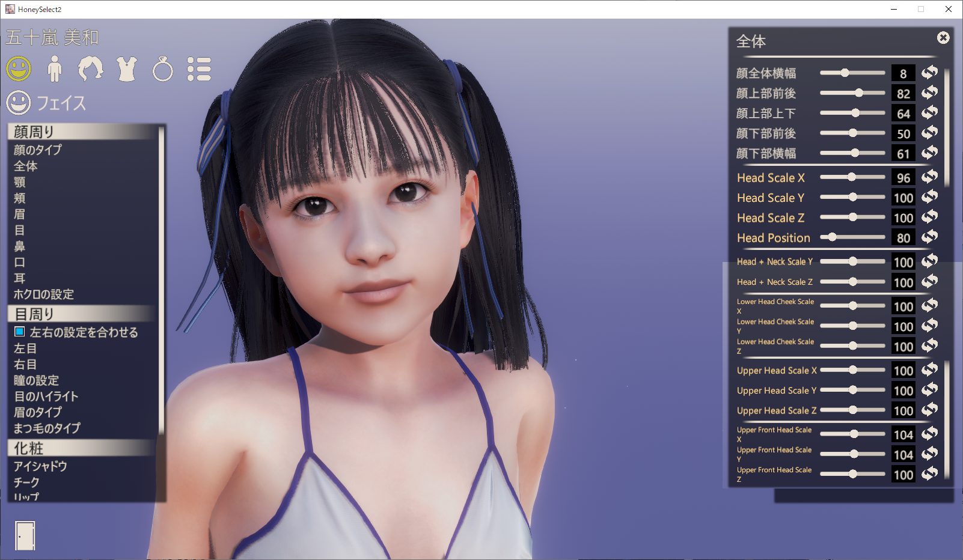
Task: Reset the 顔下部前後 value
Action: [930, 133]
